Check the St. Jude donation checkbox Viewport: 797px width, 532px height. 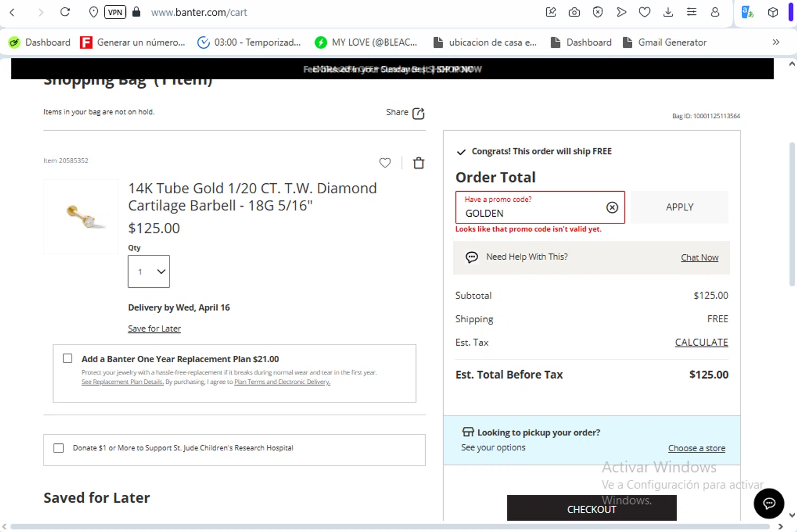click(x=58, y=448)
